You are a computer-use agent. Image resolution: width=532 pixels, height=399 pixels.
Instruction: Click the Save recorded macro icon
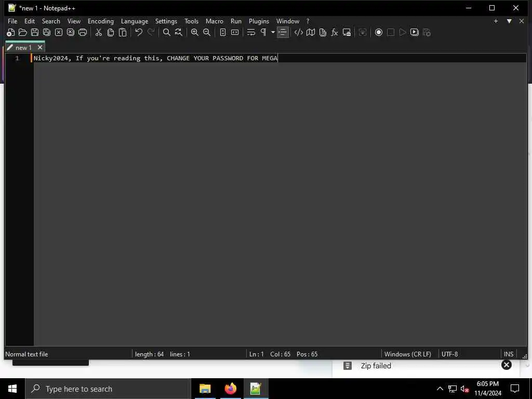point(427,33)
